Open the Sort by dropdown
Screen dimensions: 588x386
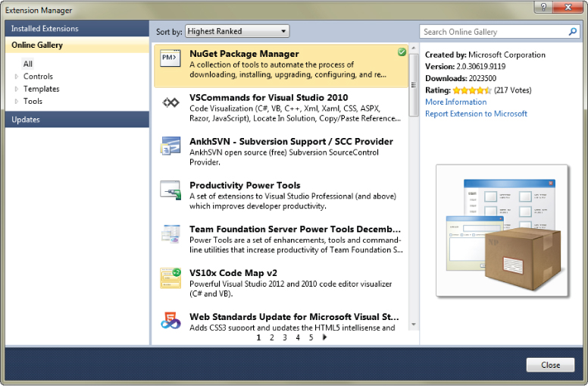click(x=237, y=31)
